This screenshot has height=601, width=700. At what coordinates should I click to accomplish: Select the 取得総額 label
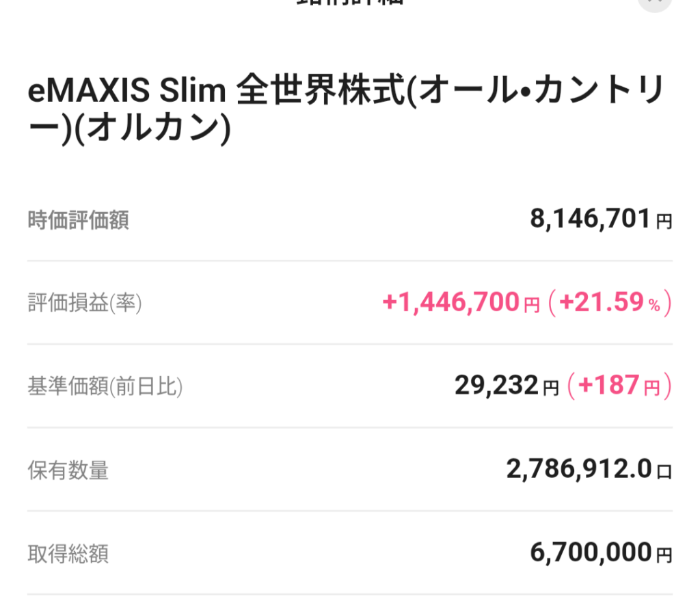point(68,554)
